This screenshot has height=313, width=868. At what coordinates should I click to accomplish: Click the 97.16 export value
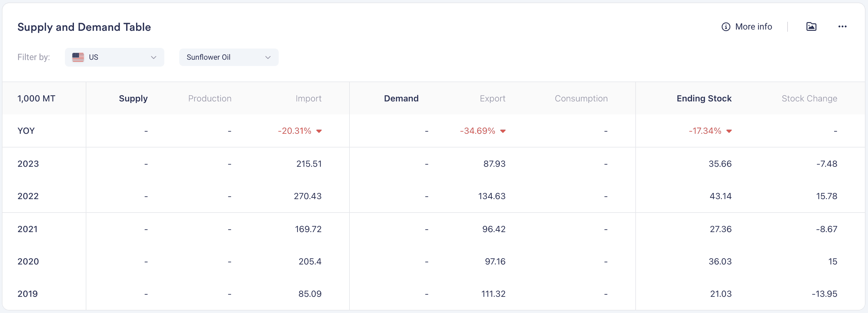495,261
